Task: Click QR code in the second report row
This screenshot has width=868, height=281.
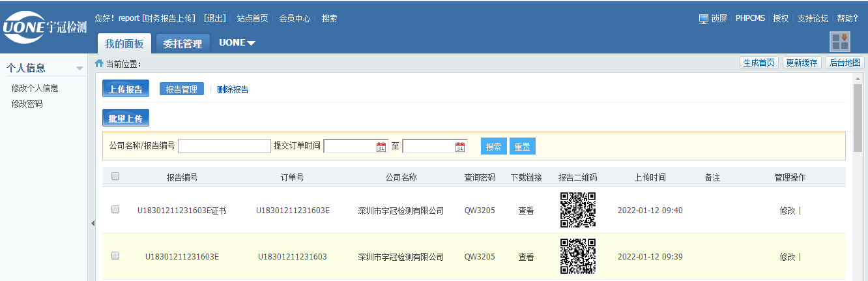Action: pyautogui.click(x=578, y=256)
